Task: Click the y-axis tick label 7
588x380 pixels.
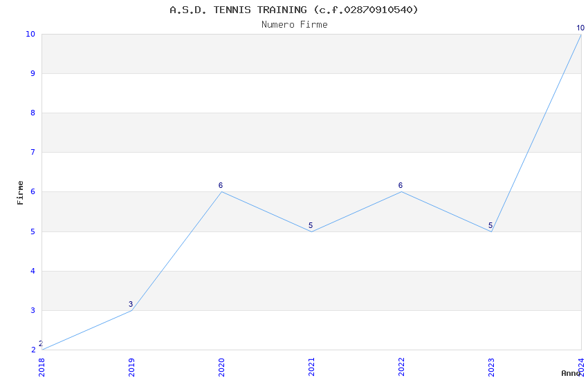Action: (33, 152)
